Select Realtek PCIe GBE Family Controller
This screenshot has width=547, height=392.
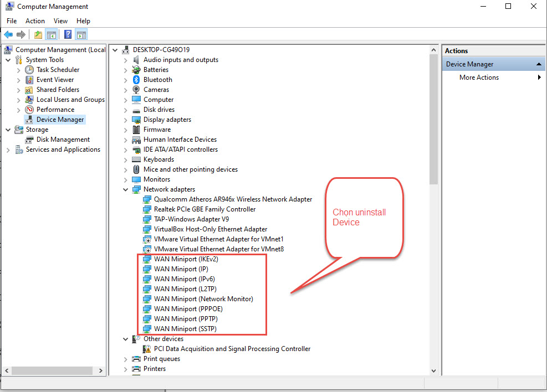click(205, 209)
